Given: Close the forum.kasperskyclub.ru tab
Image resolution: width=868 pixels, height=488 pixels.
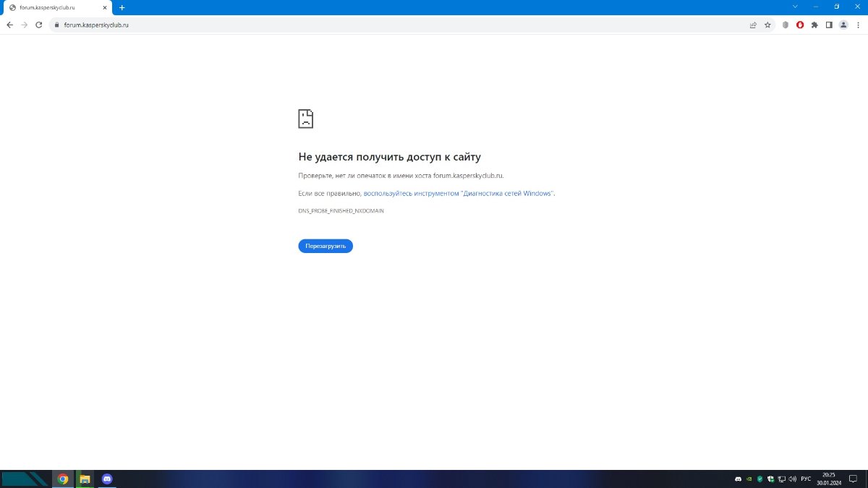Looking at the screenshot, I should click(104, 7).
